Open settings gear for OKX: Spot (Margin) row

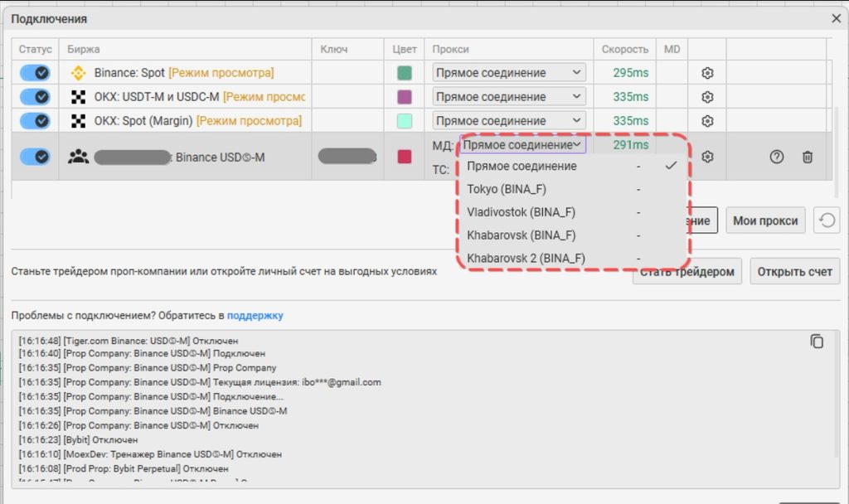point(707,121)
